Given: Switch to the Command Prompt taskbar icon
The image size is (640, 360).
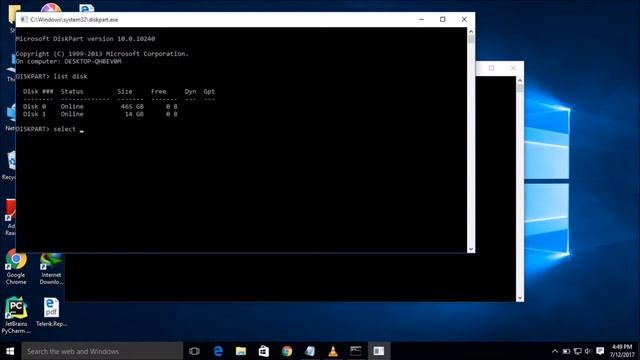Looking at the screenshot, I should tap(356, 351).
